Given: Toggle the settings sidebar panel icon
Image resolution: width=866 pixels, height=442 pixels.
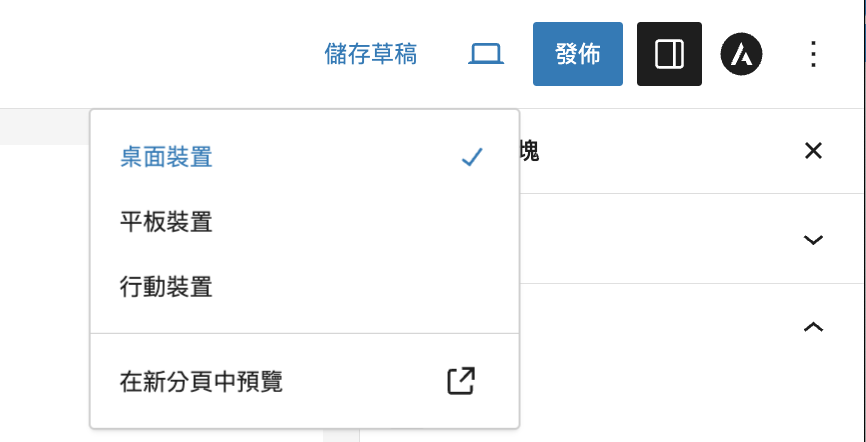Looking at the screenshot, I should (669, 54).
